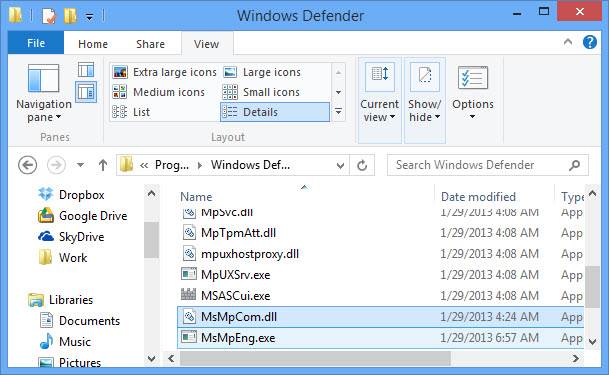Go back with the Back arrow
Viewport: 609px width, 375px height.
28,165
